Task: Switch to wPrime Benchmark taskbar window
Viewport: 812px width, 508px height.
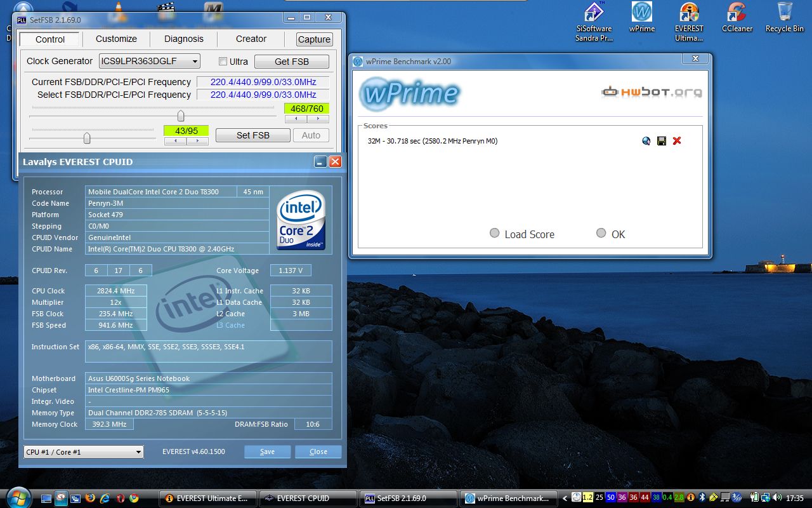Action: click(509, 498)
